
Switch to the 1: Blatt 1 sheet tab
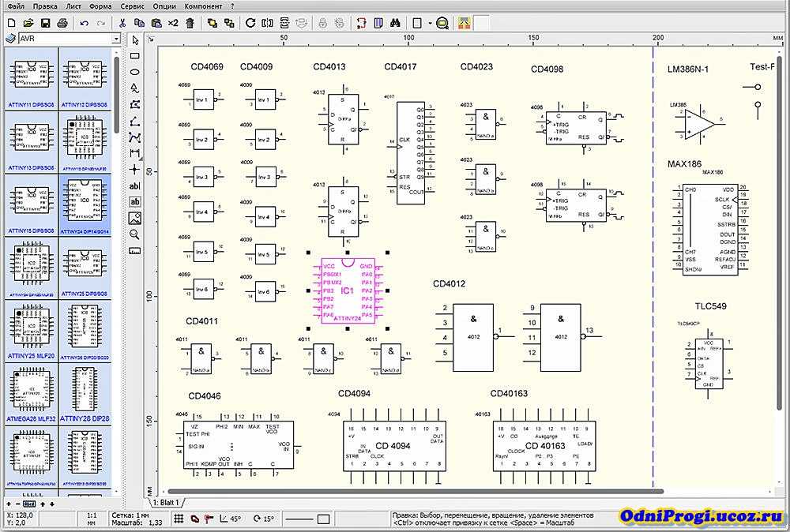click(166, 502)
